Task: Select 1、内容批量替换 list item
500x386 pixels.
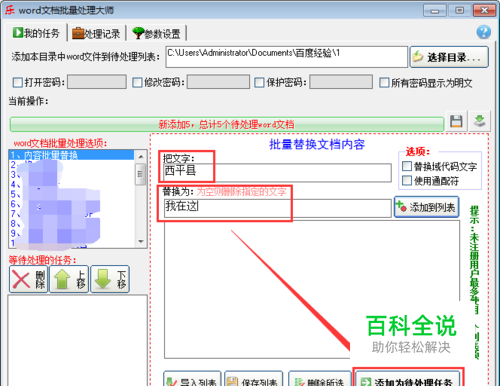Action: (72, 155)
